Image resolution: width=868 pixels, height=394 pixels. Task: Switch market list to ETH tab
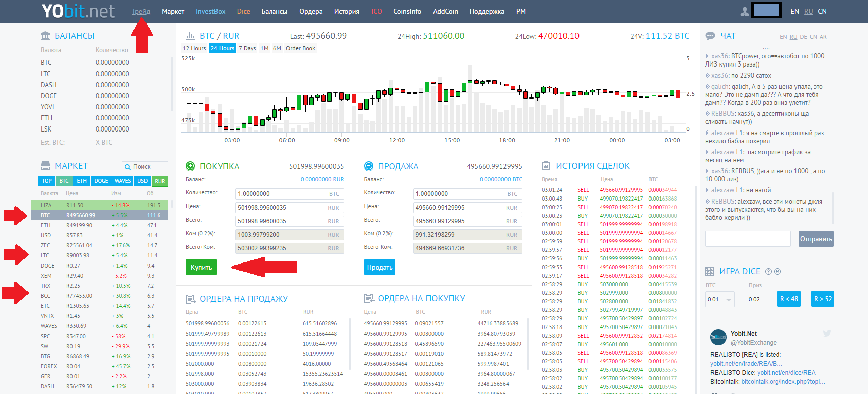pyautogui.click(x=82, y=181)
